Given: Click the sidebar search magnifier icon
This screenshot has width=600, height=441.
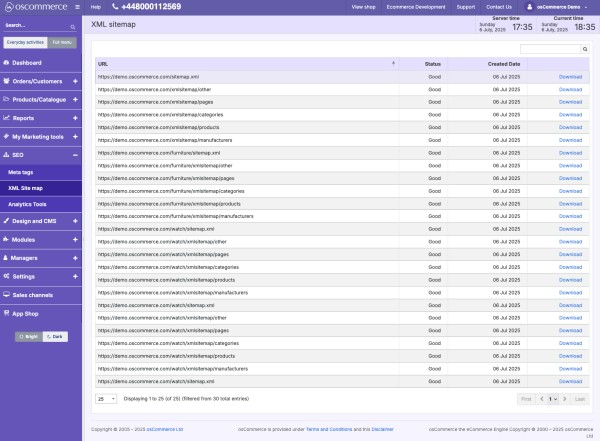Looking at the screenshot, I should (x=73, y=27).
